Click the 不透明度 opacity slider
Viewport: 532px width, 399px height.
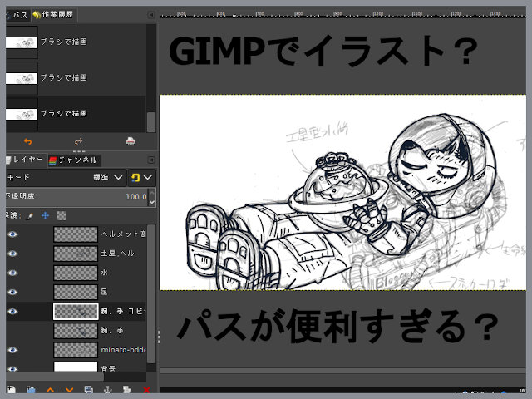click(x=77, y=197)
